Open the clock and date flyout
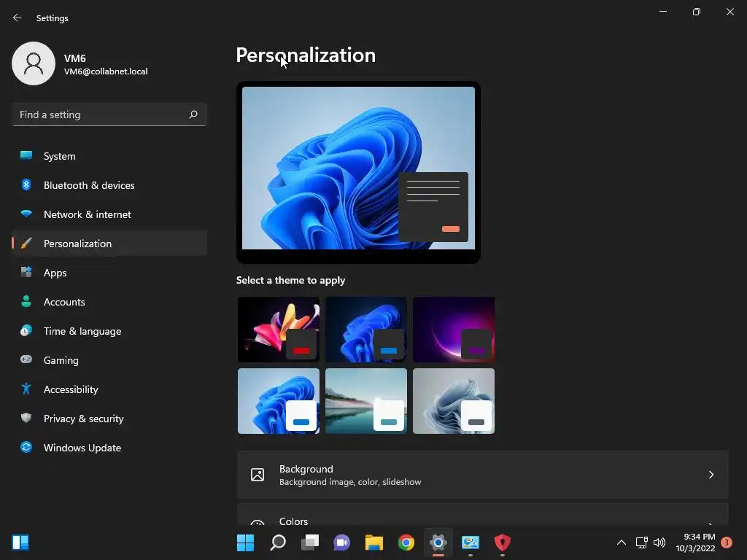This screenshot has height=560, width=747. 695,542
